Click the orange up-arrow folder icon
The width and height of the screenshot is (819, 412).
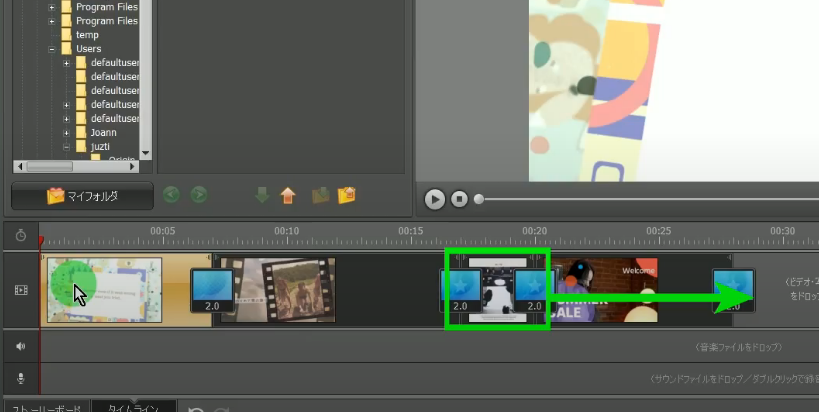pyautogui.click(x=288, y=195)
